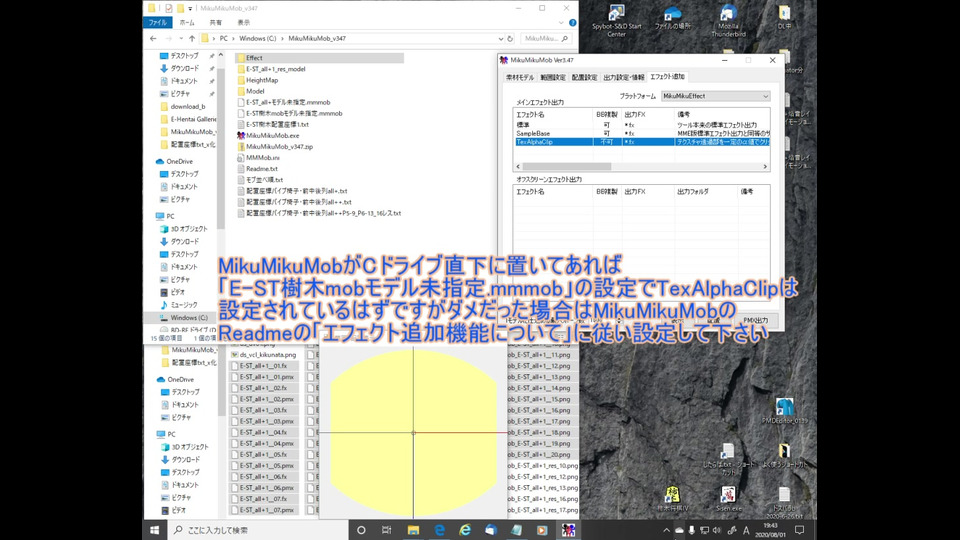Open download_b folder in the navigation pane
The height and width of the screenshot is (540, 960).
[x=183, y=106]
